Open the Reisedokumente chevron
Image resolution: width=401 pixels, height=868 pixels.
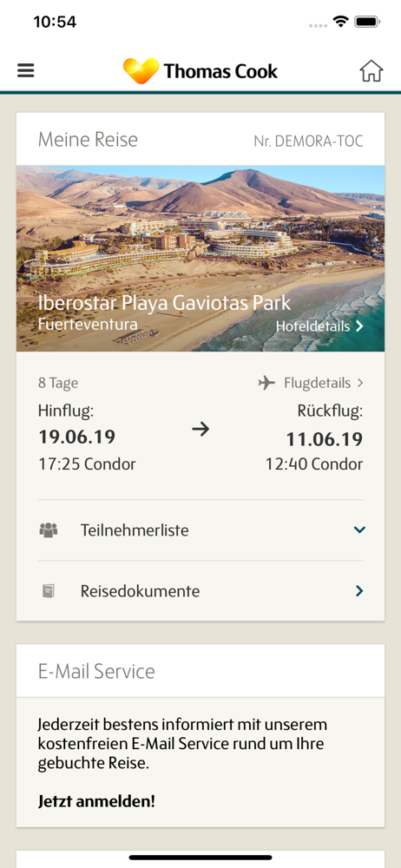tap(359, 591)
